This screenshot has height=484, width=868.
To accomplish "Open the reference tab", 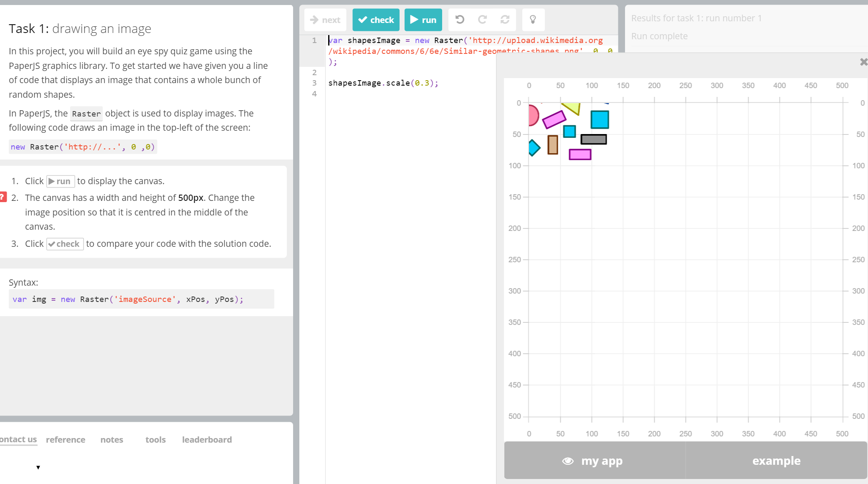I will tap(66, 440).
